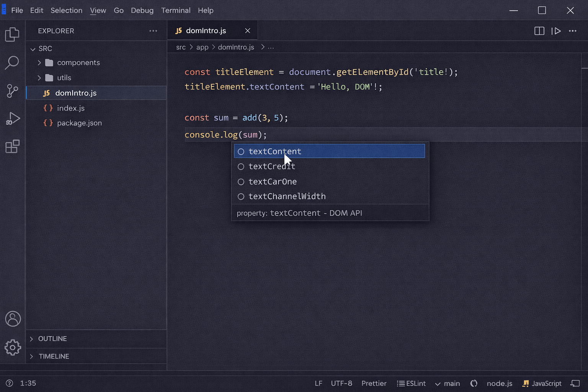Open editor more actions with the ellipsis icon

(573, 31)
